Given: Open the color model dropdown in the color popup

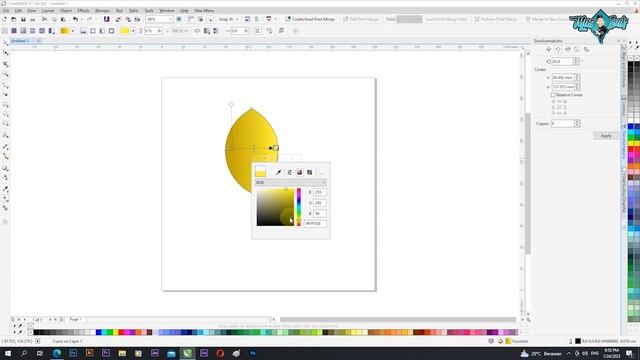Looking at the screenshot, I should pos(291,182).
